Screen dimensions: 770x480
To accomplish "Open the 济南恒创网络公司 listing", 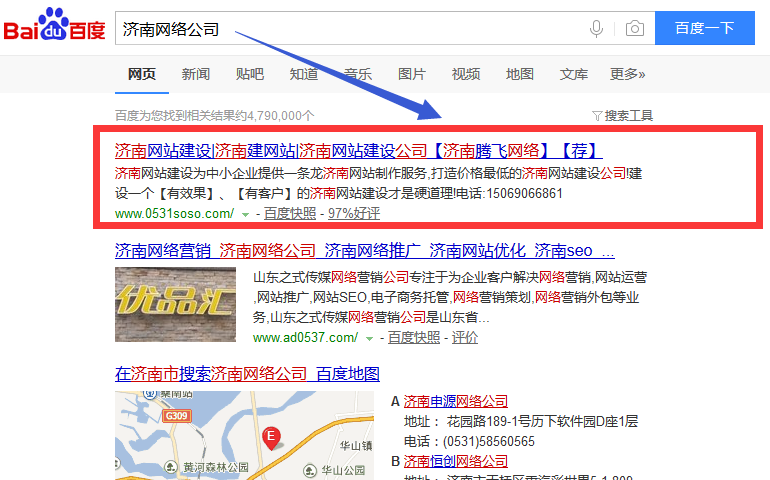I will [x=455, y=461].
